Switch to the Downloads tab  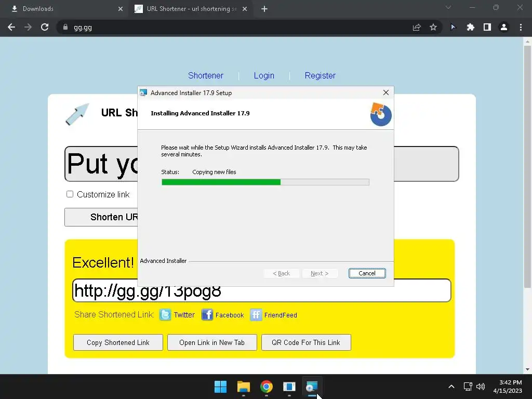click(64, 9)
